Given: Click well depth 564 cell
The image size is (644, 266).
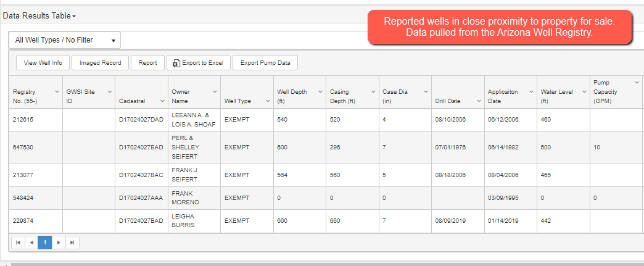Looking at the screenshot, I should (x=300, y=175).
